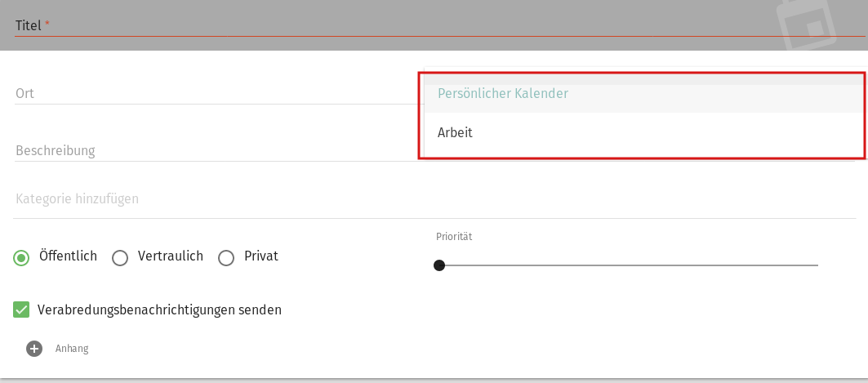Click the 'Anhang' label
Screen dimensions: 868x383
tap(72, 349)
